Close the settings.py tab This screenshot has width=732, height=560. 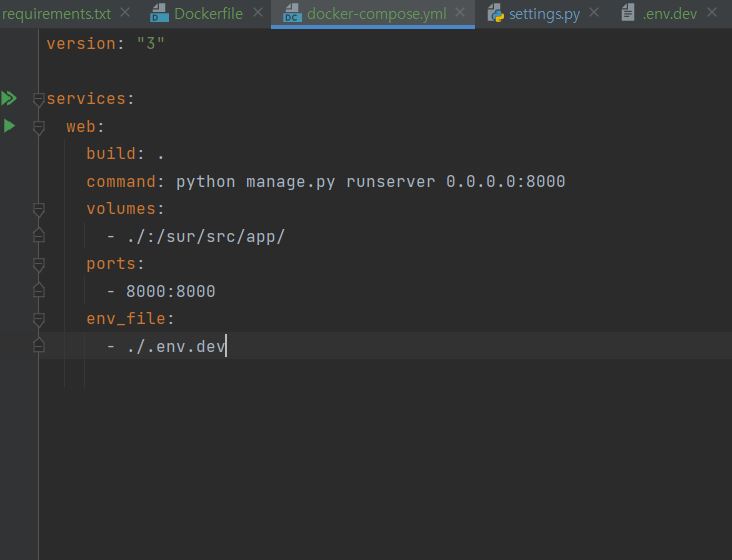594,13
